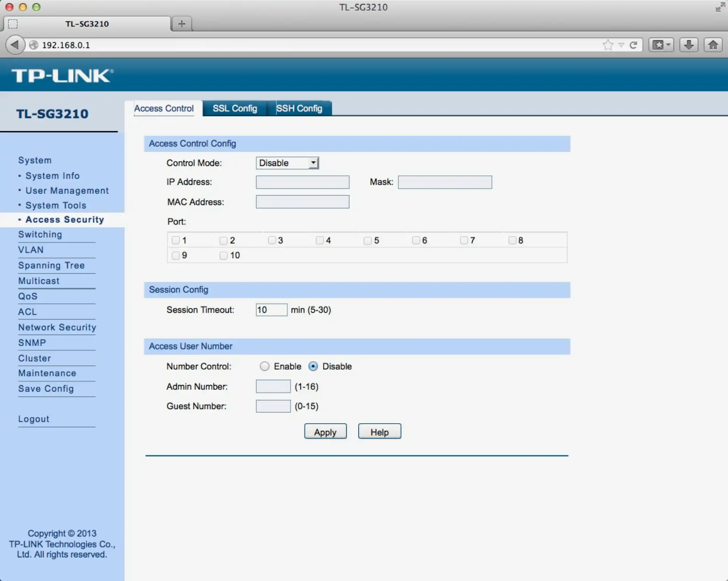Expand the Switching menu in sidebar
Image resolution: width=728 pixels, height=581 pixels.
click(x=40, y=234)
